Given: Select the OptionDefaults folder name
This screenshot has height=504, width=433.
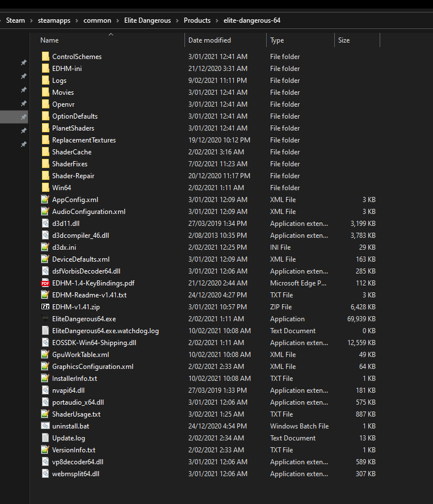Looking at the screenshot, I should point(75,116).
